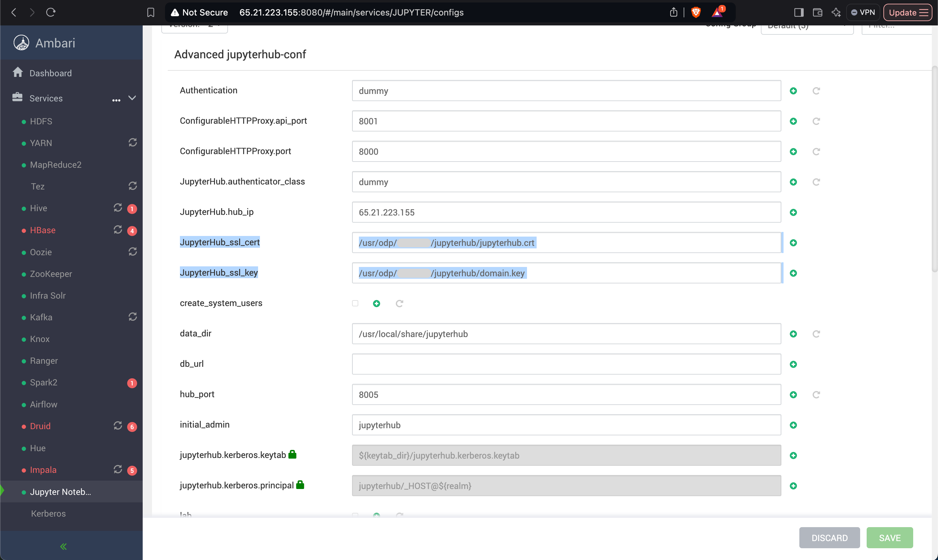Screen dimensions: 938x560
Task: Open Impala alert badge showing 5
Action: pos(132,470)
